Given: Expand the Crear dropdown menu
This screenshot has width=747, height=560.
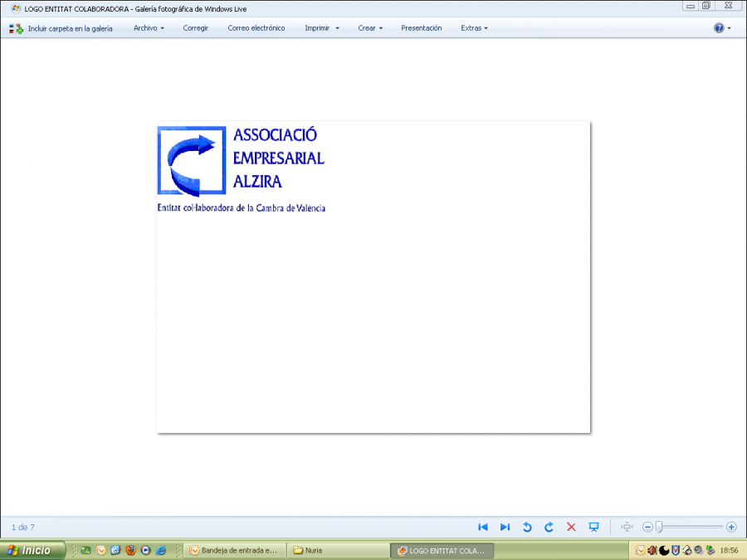Looking at the screenshot, I should point(370,28).
